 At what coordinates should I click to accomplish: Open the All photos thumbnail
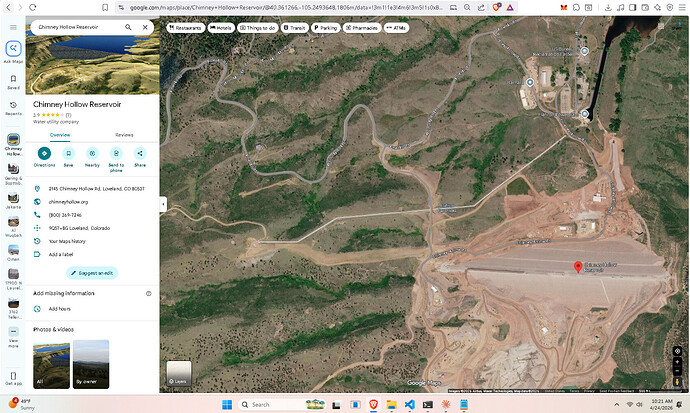pyautogui.click(x=51, y=366)
